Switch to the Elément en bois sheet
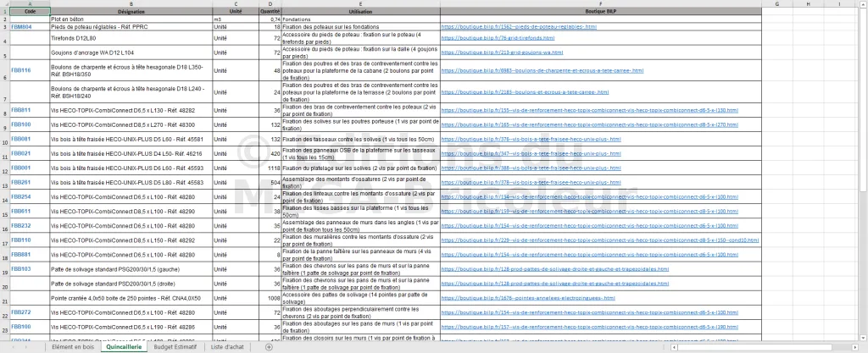Screen dimensions: 868x353 click(x=73, y=347)
